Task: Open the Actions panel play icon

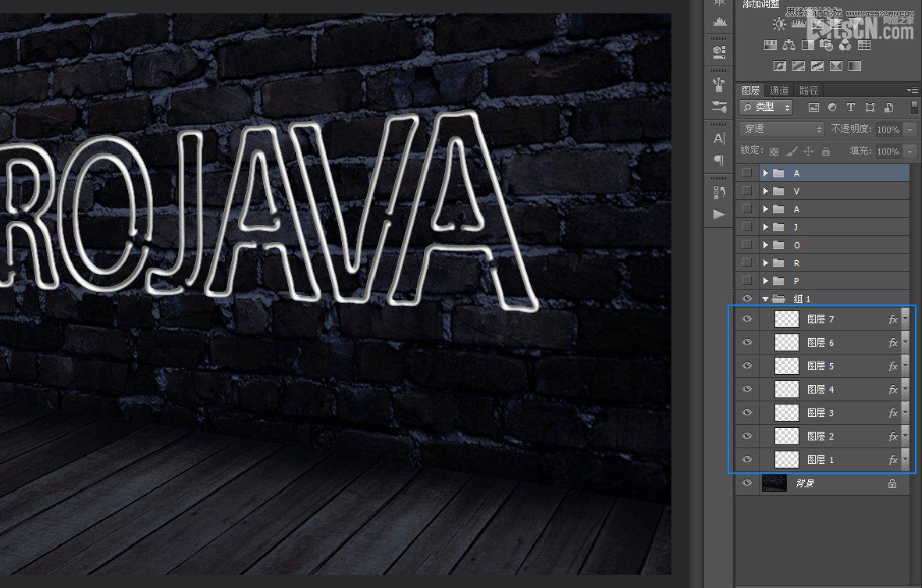Action: (719, 214)
